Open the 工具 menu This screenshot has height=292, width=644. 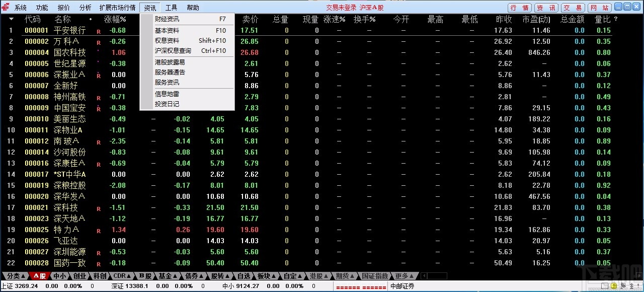point(171,8)
